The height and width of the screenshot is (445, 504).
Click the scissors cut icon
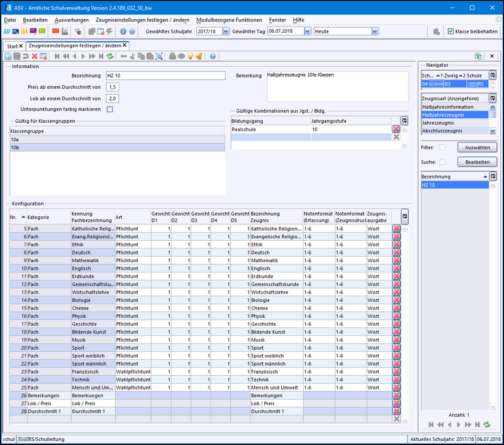pos(132,56)
